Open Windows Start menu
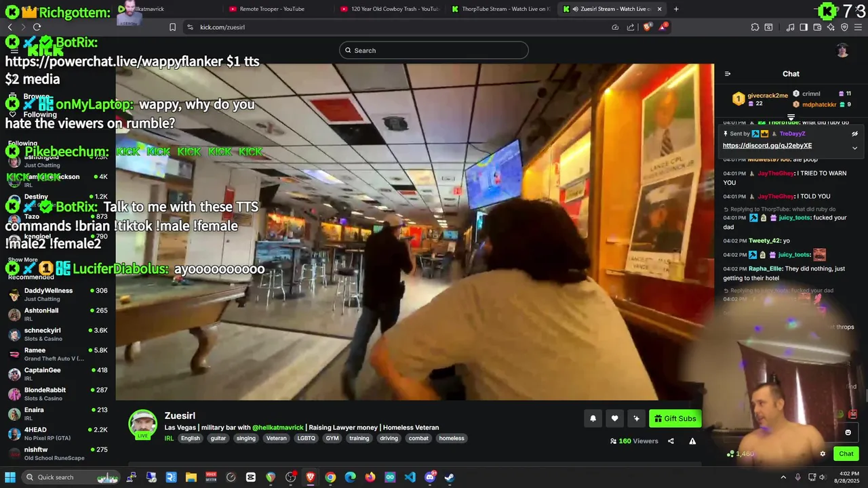 coord(10,477)
